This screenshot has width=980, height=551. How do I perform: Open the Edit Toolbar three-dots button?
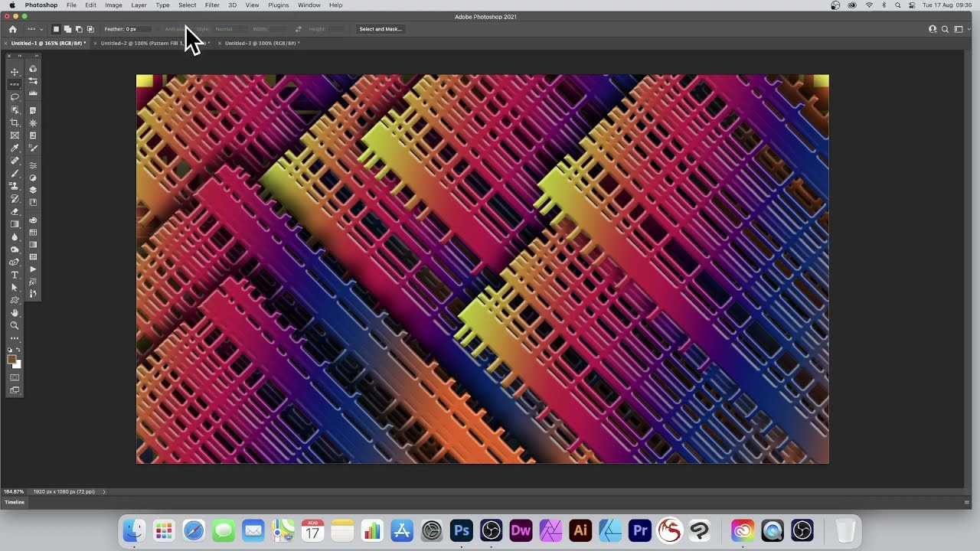pyautogui.click(x=15, y=338)
